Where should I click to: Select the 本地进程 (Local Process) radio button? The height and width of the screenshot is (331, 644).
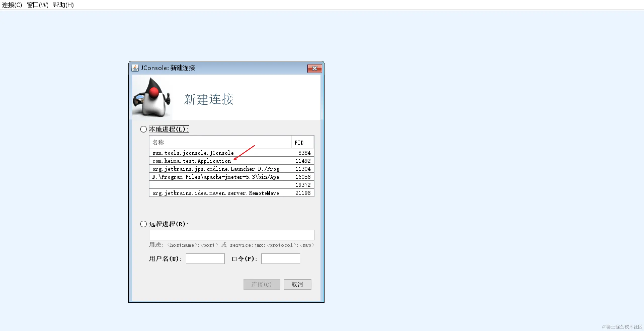(x=144, y=129)
